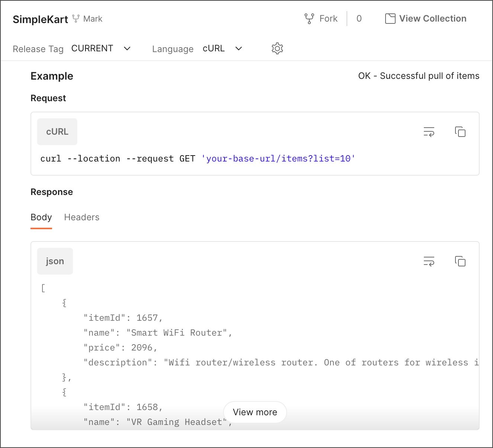
Task: Open the Language cURL dropdown
Action: pos(222,48)
